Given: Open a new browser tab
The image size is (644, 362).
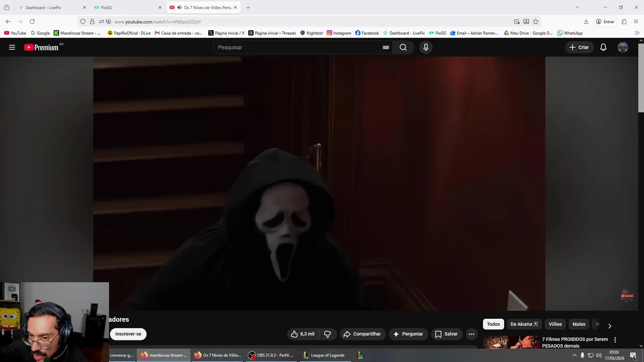Looking at the screenshot, I should [248, 8].
